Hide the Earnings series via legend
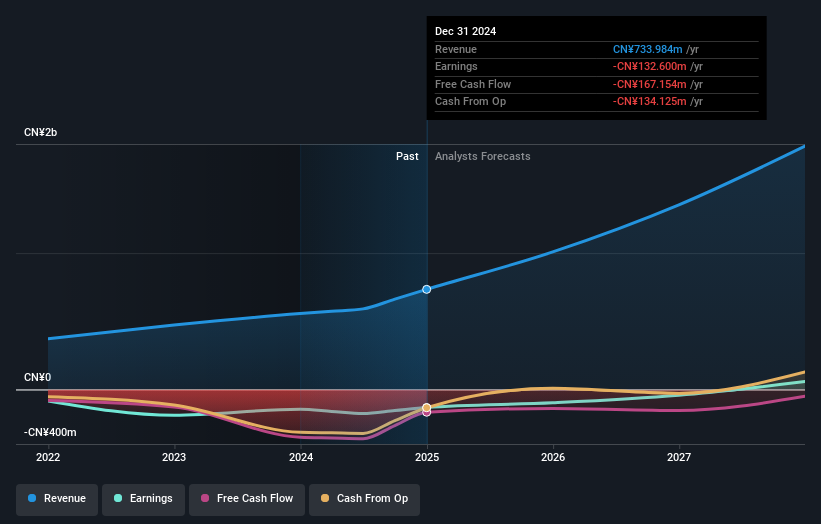This screenshot has width=821, height=524. pos(143,498)
